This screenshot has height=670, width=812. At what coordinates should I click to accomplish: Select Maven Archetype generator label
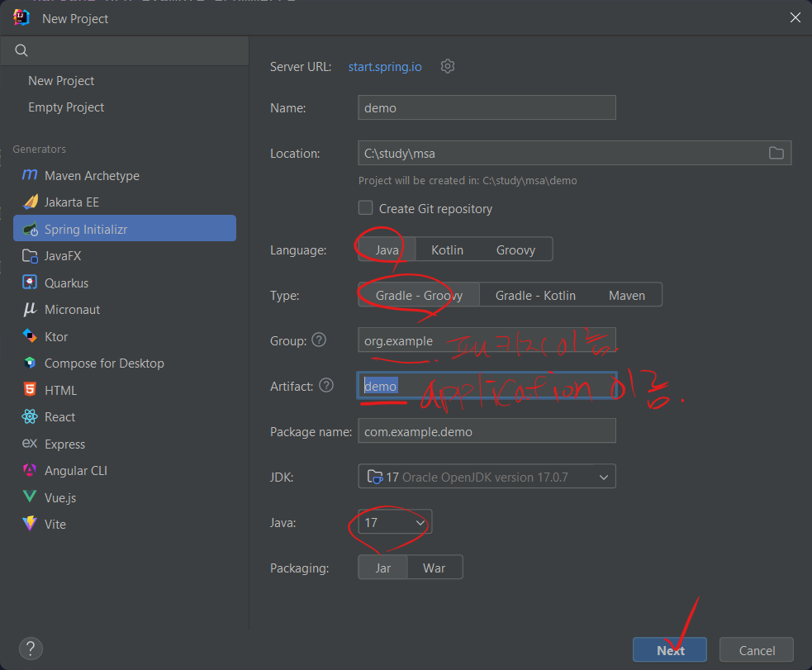(93, 175)
